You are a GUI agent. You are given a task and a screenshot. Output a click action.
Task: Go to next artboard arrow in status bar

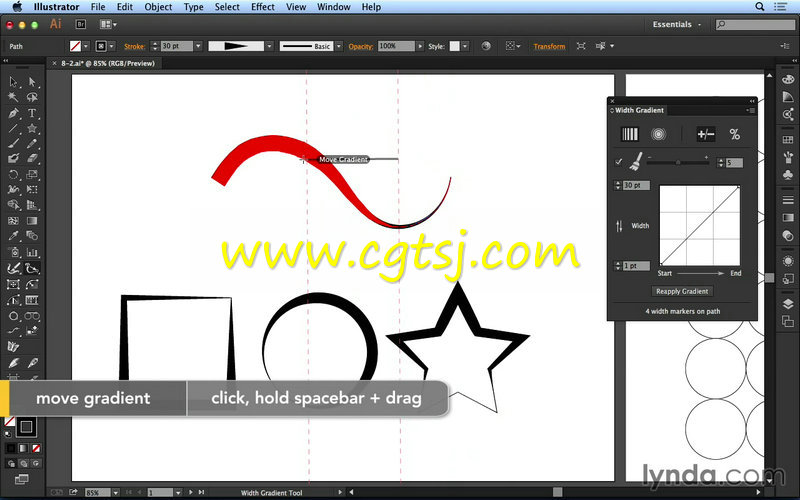pos(191,492)
